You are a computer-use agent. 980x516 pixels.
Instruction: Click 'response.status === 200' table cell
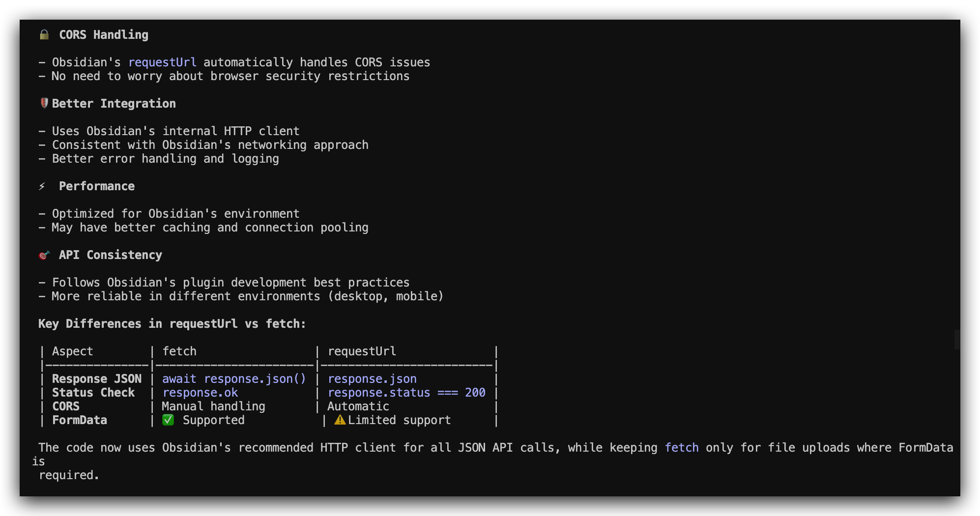tap(406, 393)
